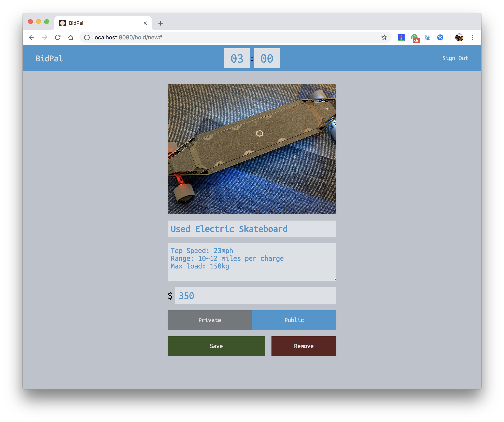The height and width of the screenshot is (422, 504).
Task: Edit the Used Electric Skateboard title field
Action: (x=252, y=229)
